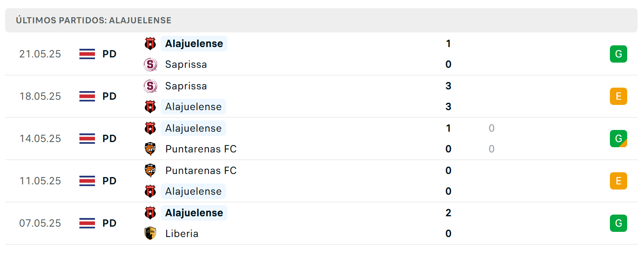
Task: Click Puntarenas FC logo in 11.05.25 match
Action: tap(150, 171)
